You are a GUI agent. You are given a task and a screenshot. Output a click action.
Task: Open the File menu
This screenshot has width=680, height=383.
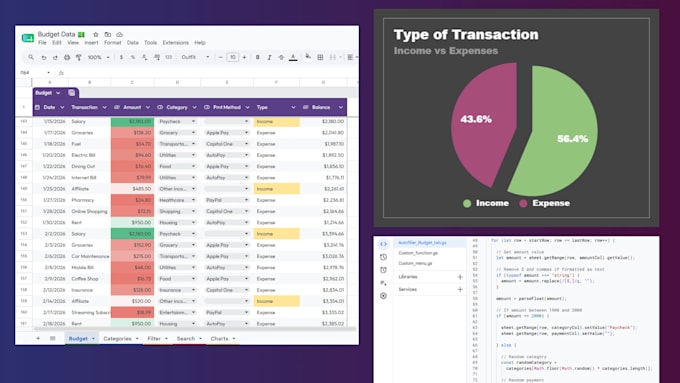42,43
